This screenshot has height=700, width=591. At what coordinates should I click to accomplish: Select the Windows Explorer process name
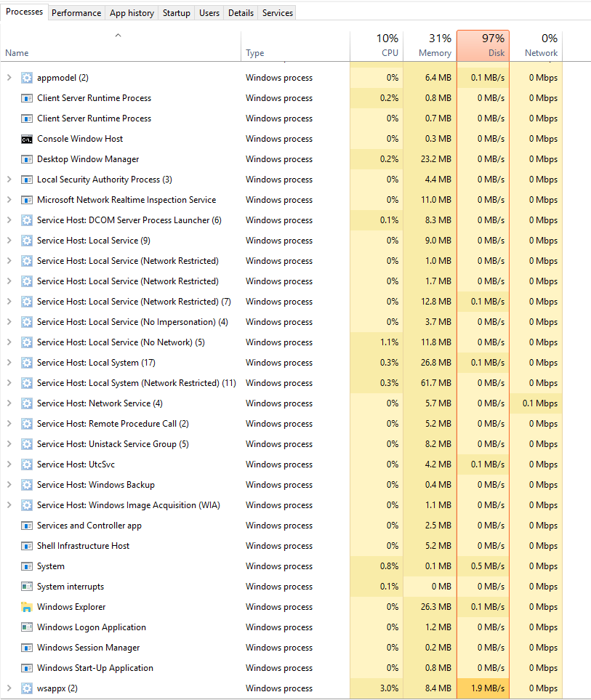[x=71, y=607]
